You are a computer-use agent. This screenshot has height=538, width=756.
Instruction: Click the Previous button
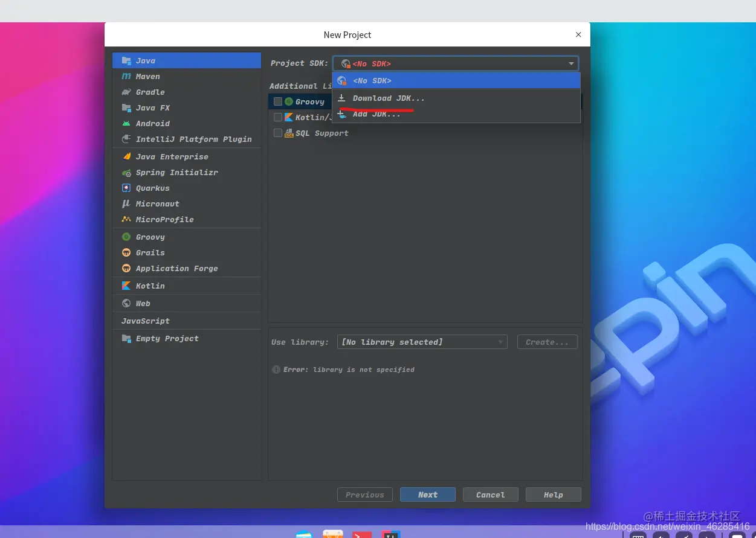tap(365, 495)
